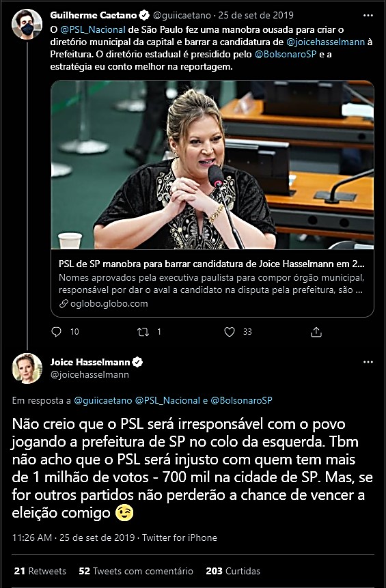Click the reply icon on Guilherme's tweet
This screenshot has width=386, height=588.
(x=56, y=332)
